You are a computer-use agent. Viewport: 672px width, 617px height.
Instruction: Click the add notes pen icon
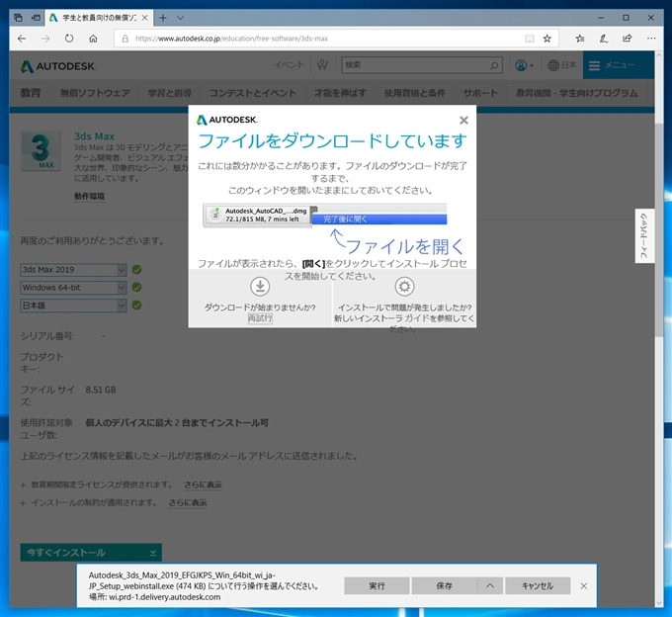click(x=604, y=39)
